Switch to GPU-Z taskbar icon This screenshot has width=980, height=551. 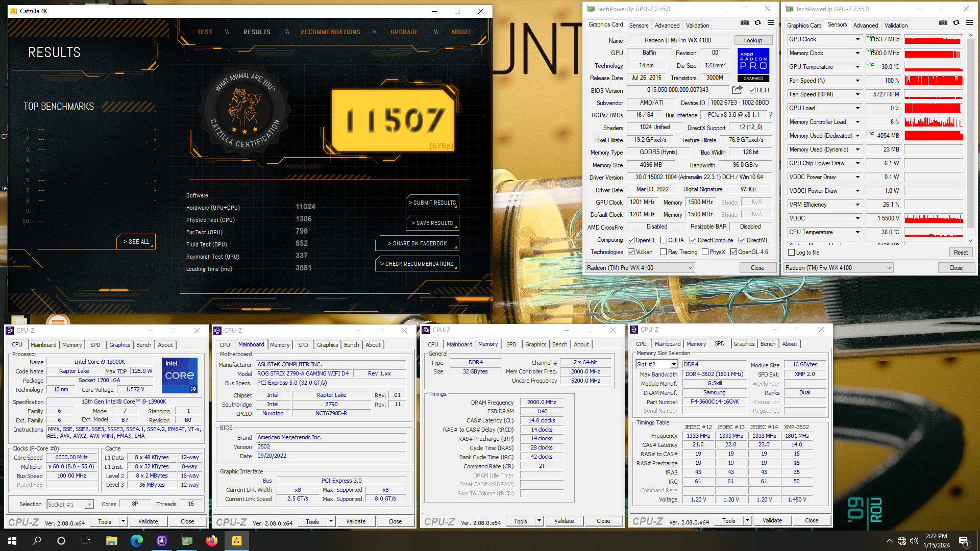click(x=186, y=541)
